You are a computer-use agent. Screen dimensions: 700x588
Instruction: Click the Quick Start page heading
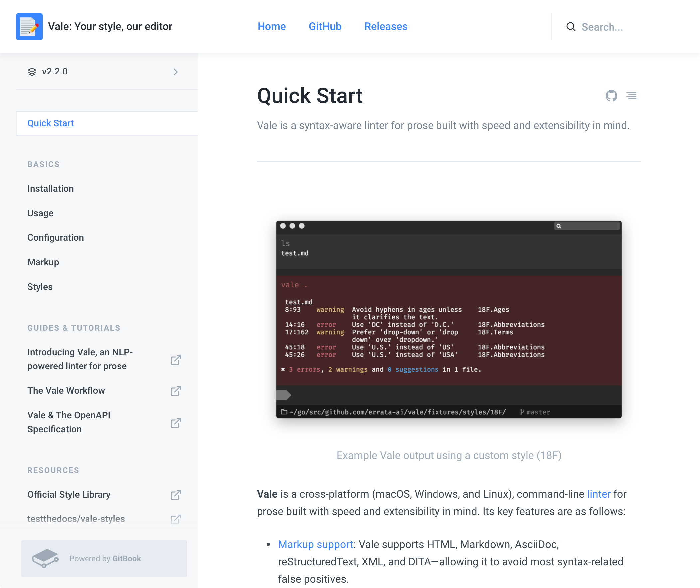tap(309, 96)
